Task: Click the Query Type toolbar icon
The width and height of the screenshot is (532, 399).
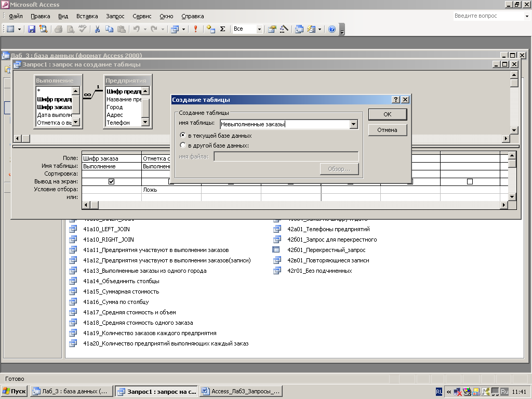Action: coord(175,29)
